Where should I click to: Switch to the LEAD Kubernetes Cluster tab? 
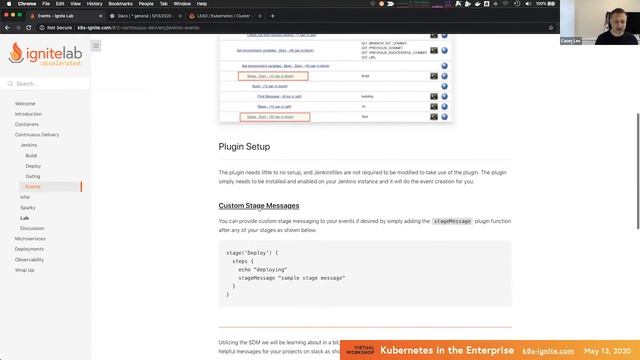[x=224, y=16]
